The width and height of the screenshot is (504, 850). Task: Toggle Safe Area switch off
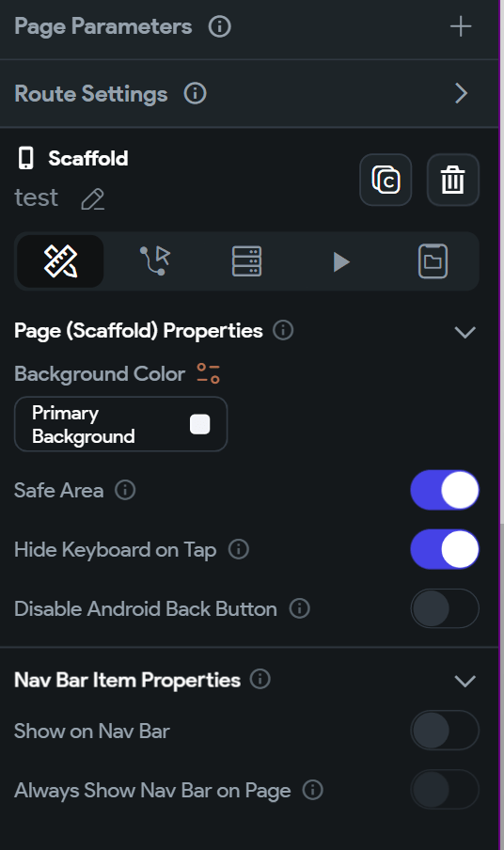coord(445,490)
